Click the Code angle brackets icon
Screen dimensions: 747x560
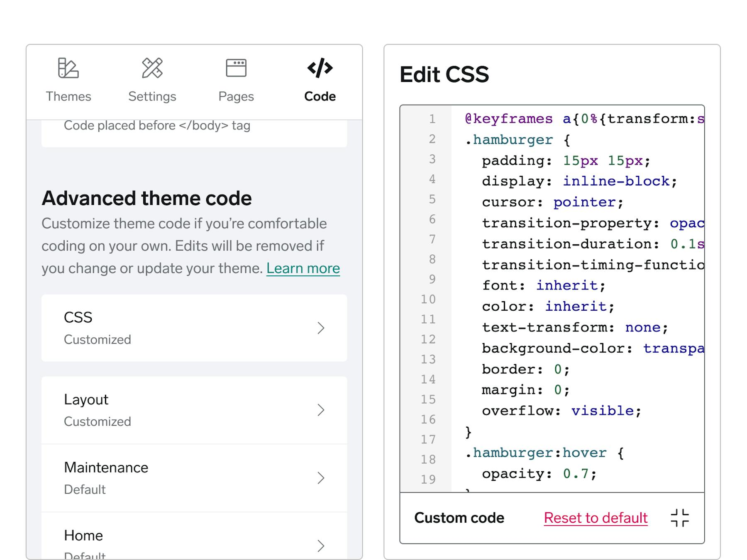click(320, 68)
